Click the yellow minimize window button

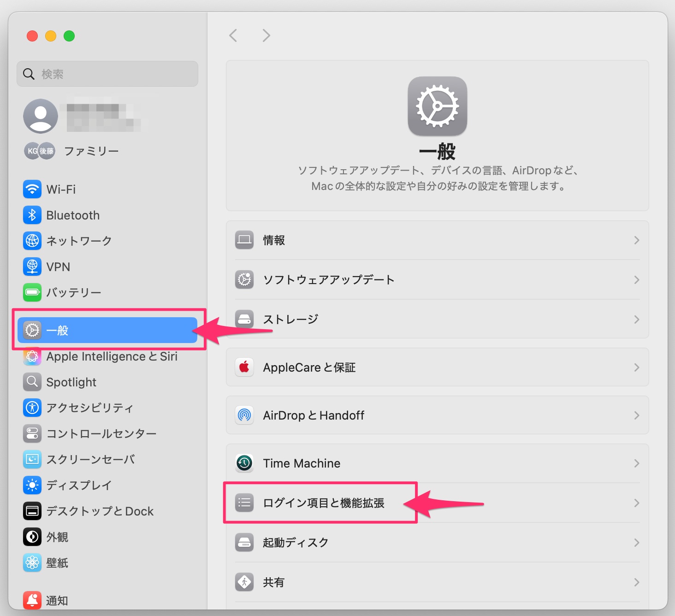tap(51, 36)
